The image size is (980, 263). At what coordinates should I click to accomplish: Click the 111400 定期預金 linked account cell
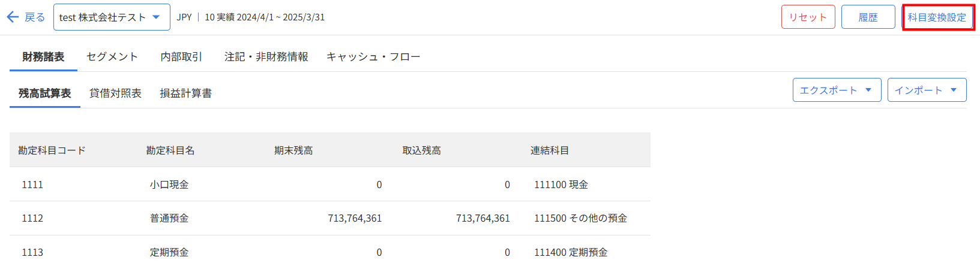point(571,252)
